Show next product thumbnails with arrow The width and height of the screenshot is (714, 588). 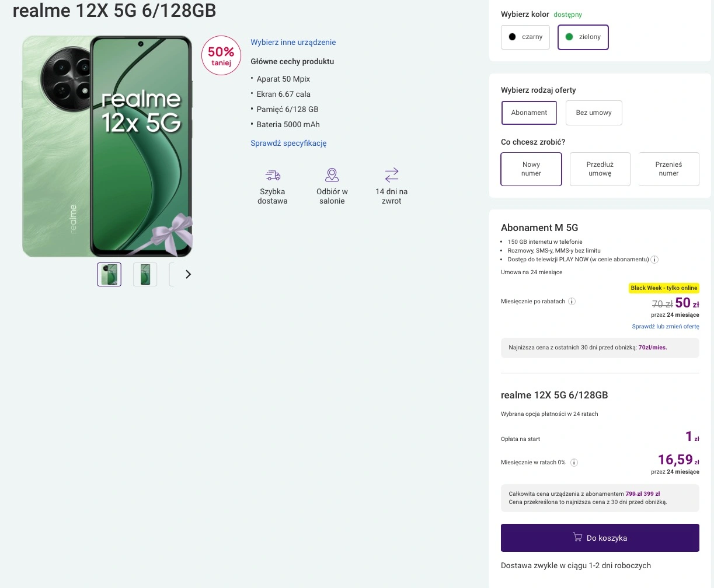[x=188, y=274]
